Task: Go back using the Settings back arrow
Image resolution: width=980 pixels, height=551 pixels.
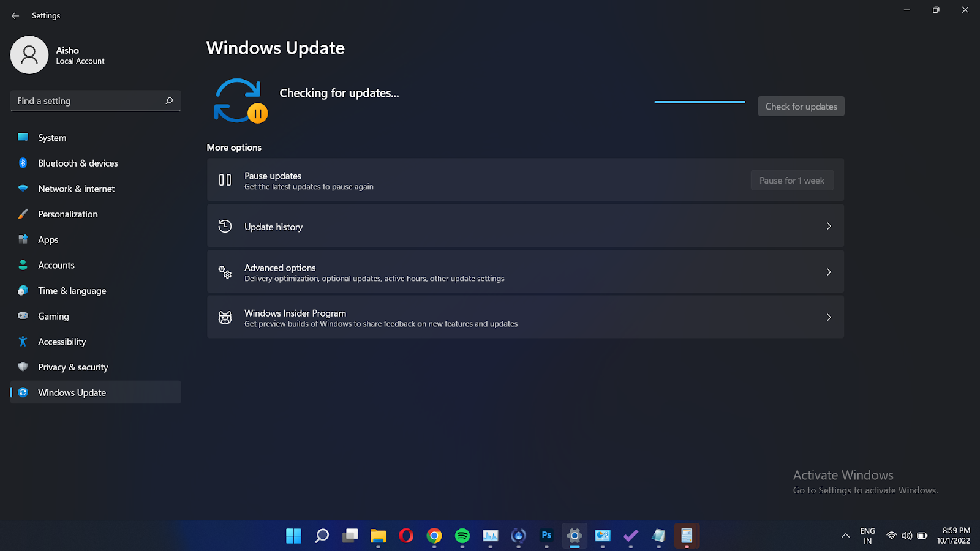Action: pyautogui.click(x=15, y=16)
